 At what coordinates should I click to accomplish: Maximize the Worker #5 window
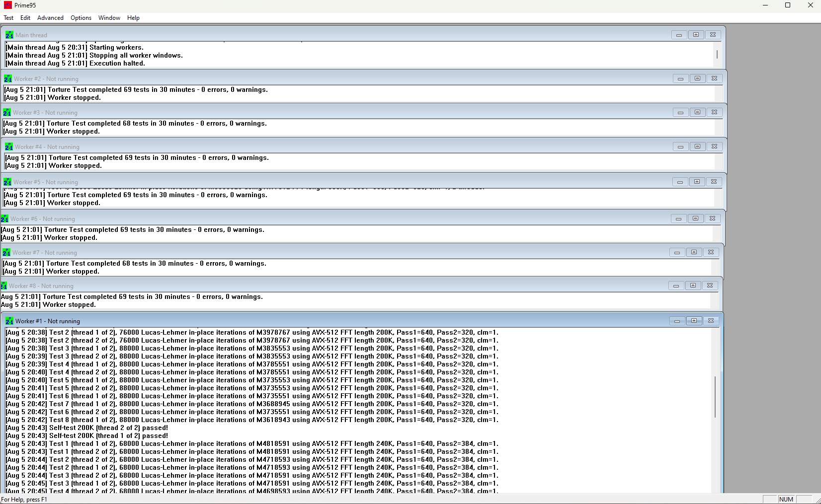coord(697,182)
